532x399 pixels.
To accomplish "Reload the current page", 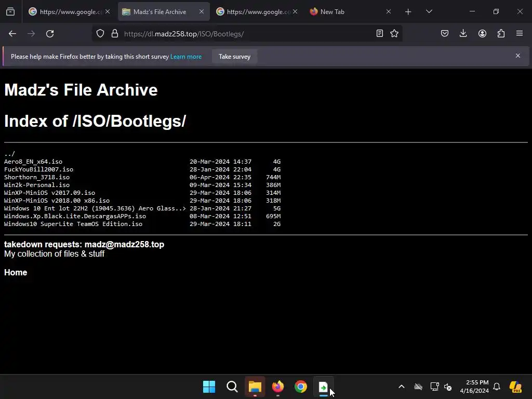I will (50, 34).
